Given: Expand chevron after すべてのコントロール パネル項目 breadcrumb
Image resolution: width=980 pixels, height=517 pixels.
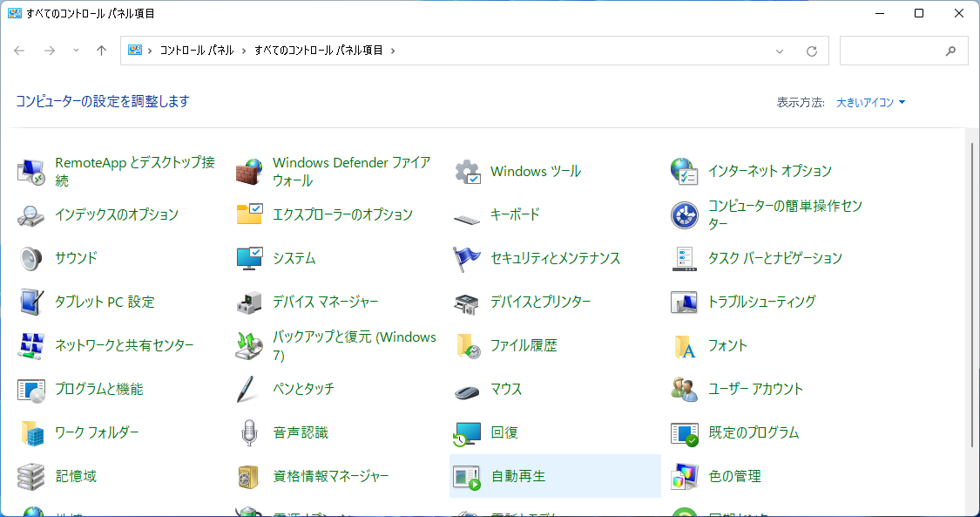Looking at the screenshot, I should tap(393, 51).
